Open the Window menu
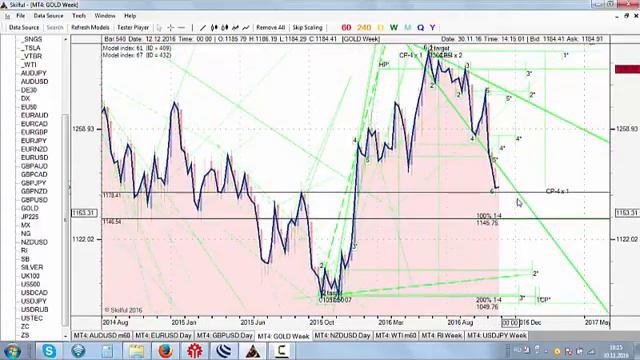The height and width of the screenshot is (360, 640). tap(105, 16)
